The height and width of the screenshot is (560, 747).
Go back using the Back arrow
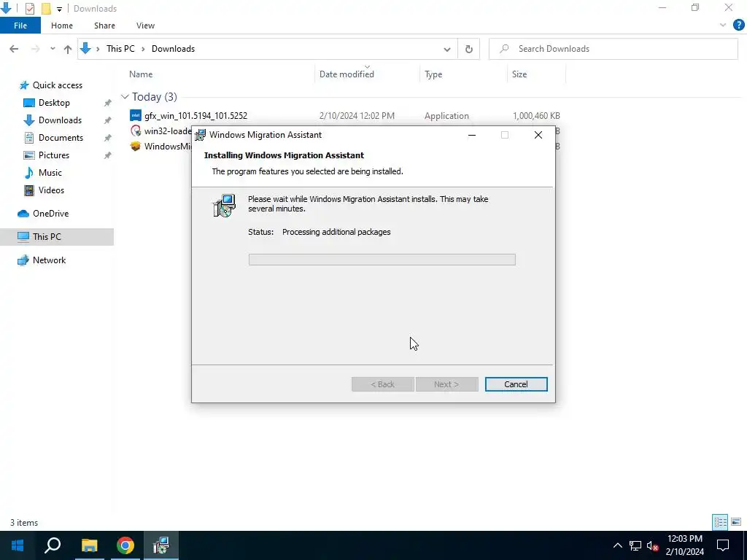point(14,49)
